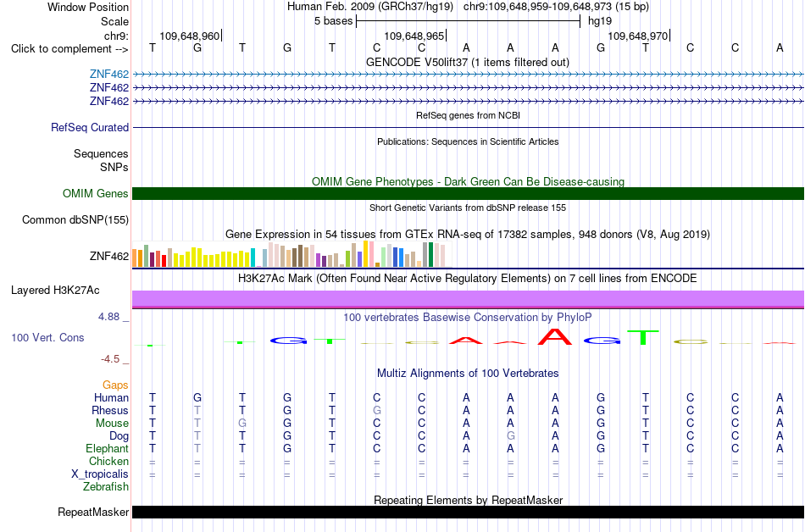This screenshot has width=805, height=532.
Task: Click coordinate label 109,648,960
Action: (x=190, y=36)
